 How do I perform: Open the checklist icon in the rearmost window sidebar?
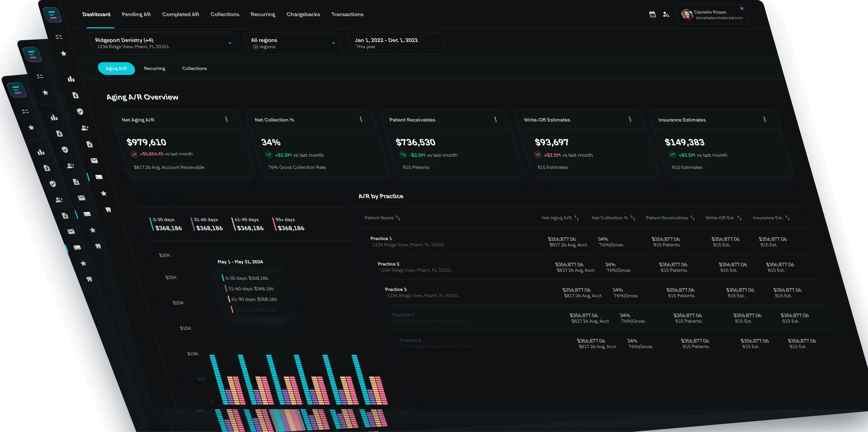pyautogui.click(x=25, y=111)
